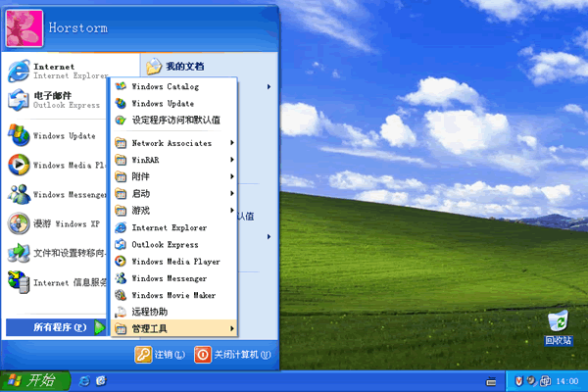Open Windows Messenger icon in left column

click(x=19, y=194)
